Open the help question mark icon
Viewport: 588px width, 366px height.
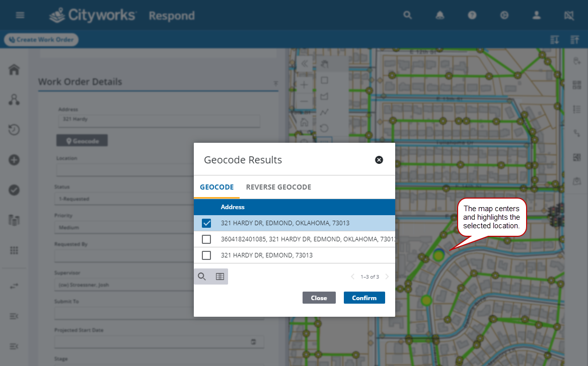472,15
